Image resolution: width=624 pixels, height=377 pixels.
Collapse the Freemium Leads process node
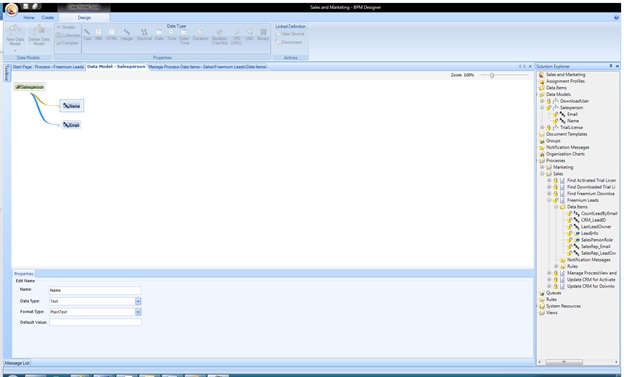click(549, 200)
